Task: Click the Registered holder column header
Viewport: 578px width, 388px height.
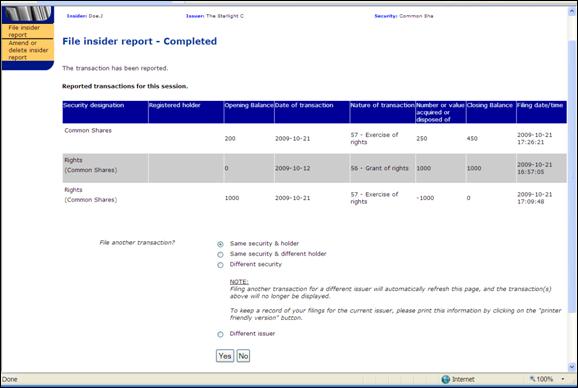Action: 186,112
